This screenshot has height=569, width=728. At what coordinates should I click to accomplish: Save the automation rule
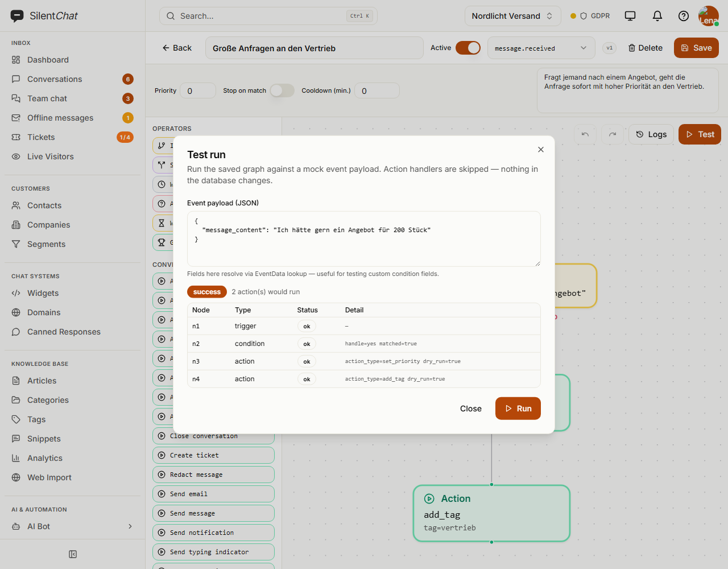tap(696, 48)
